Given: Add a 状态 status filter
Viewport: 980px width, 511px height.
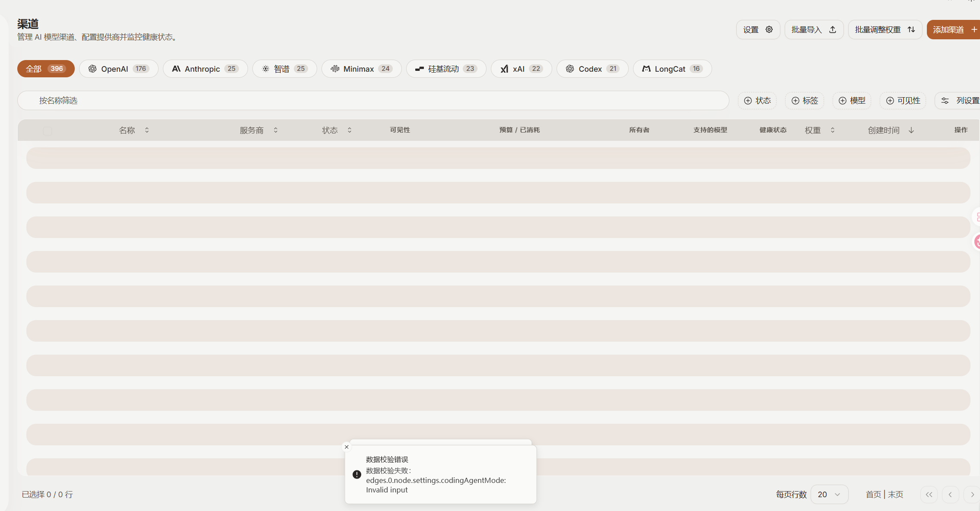Looking at the screenshot, I should click(x=757, y=101).
